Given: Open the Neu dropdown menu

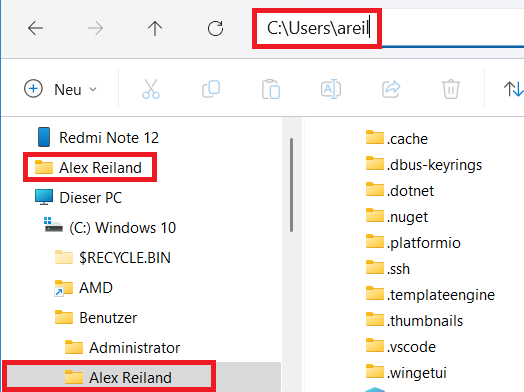Looking at the screenshot, I should tap(60, 89).
